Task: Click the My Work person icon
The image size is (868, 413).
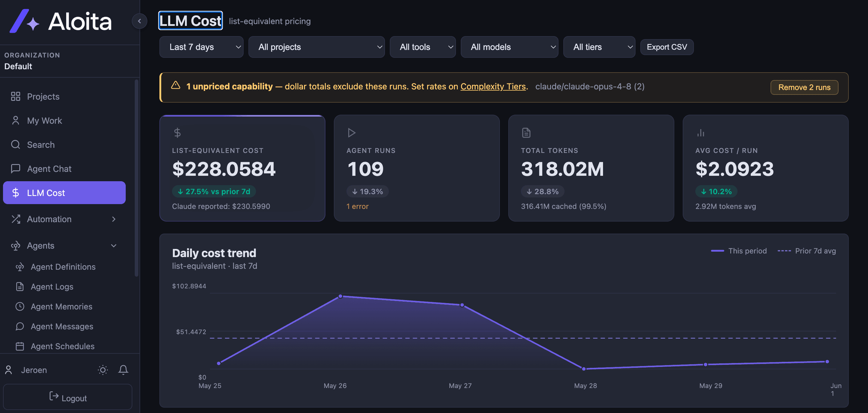Action: coord(16,120)
